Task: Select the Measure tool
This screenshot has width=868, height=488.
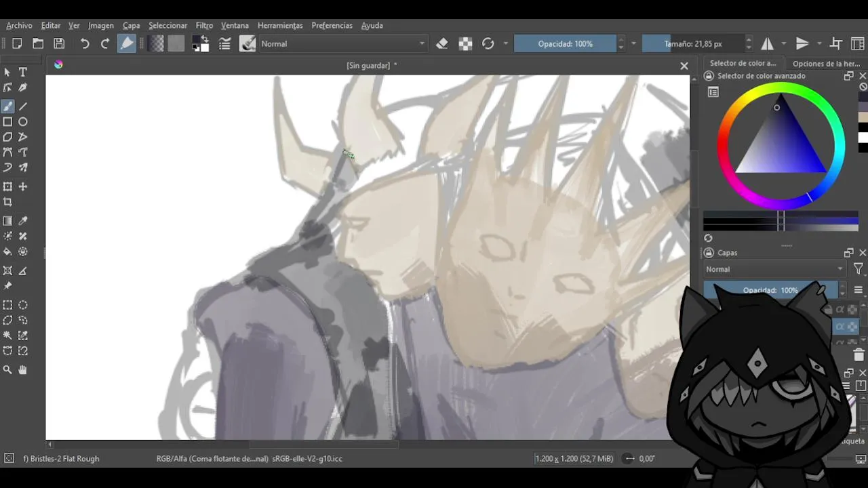Action: pos(23,270)
